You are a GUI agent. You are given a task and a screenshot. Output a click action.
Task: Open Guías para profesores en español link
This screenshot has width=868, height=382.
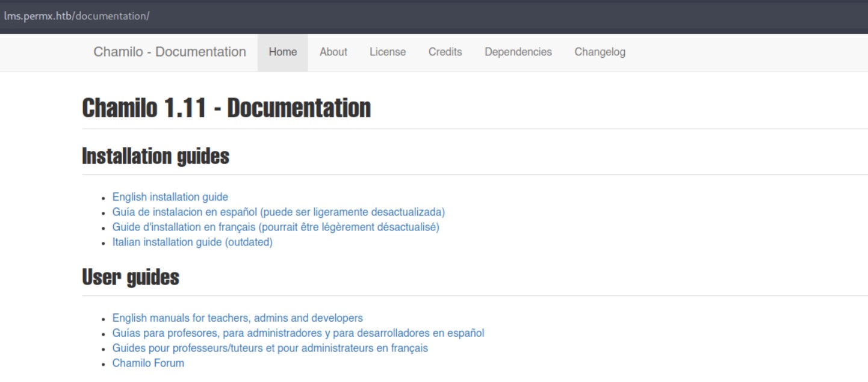point(298,333)
